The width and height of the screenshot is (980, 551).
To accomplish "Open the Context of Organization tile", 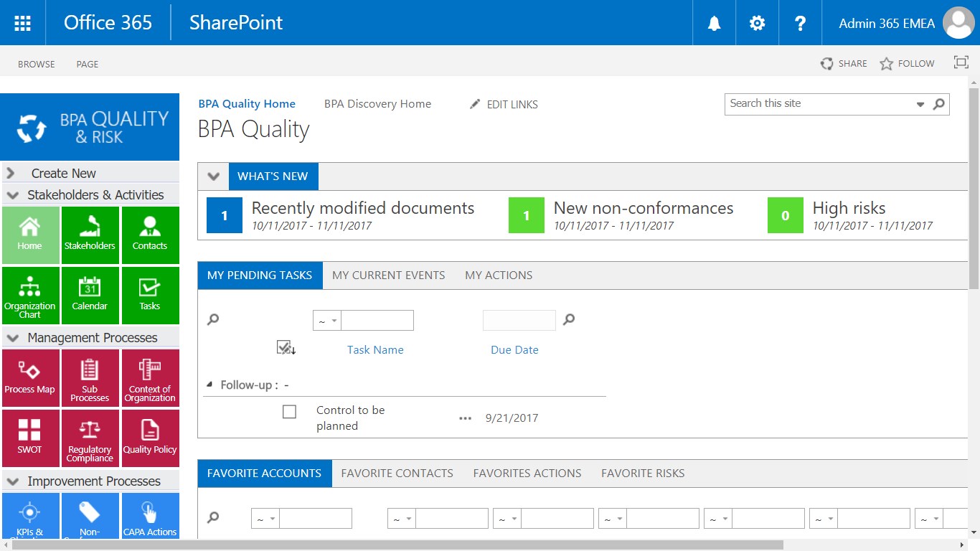I will tap(150, 378).
